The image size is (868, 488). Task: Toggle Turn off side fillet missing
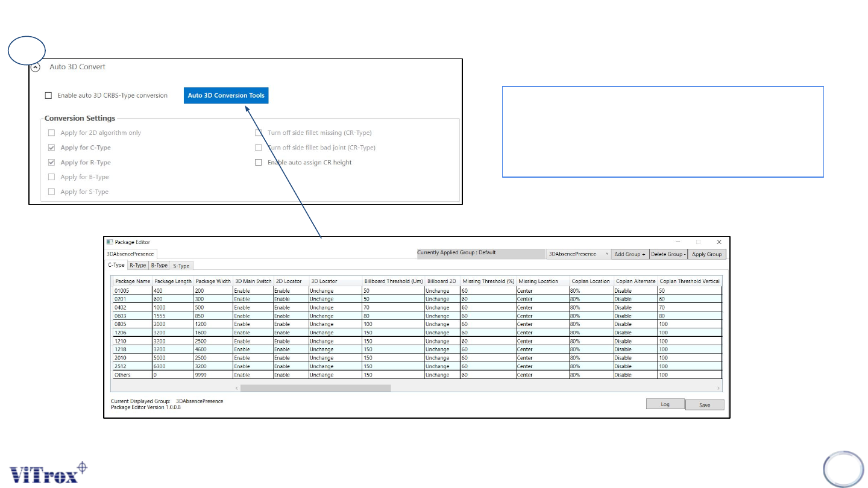tap(259, 133)
